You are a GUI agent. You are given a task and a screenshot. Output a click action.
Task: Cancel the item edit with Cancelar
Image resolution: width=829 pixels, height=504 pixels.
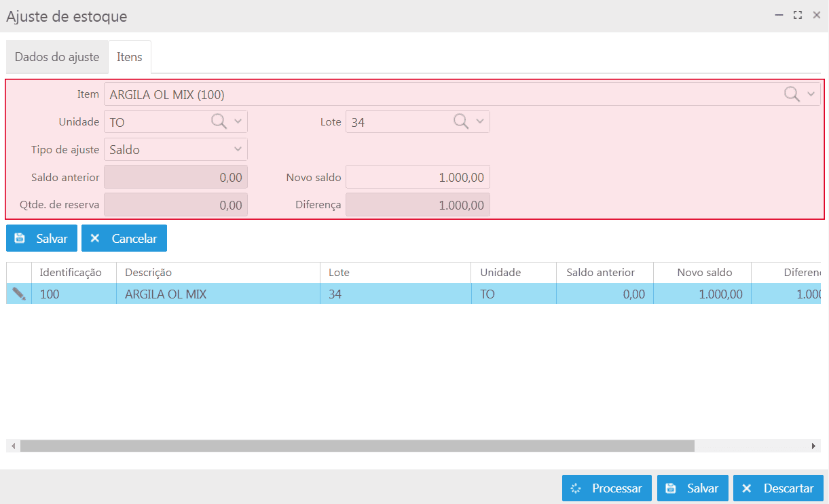[124, 238]
